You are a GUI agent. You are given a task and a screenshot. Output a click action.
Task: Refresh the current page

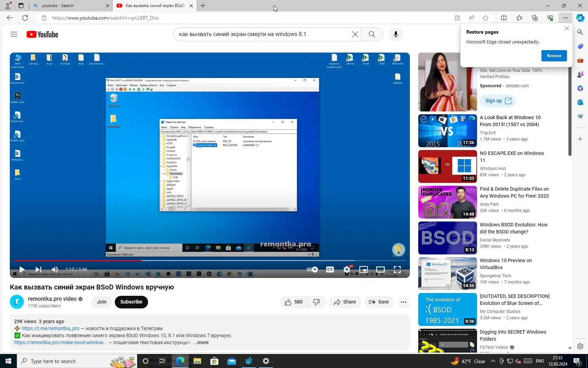coord(25,18)
